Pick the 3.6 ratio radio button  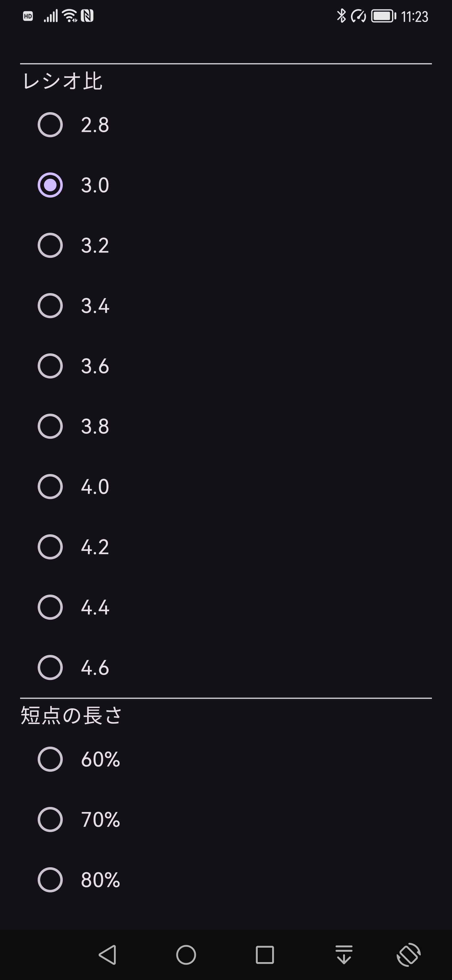pyautogui.click(x=50, y=366)
